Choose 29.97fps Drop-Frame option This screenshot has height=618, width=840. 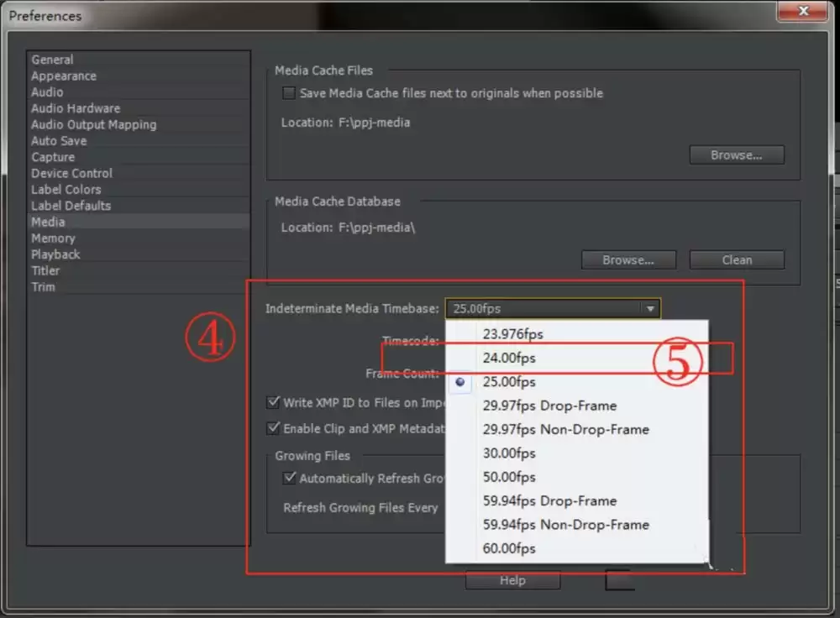577,406
